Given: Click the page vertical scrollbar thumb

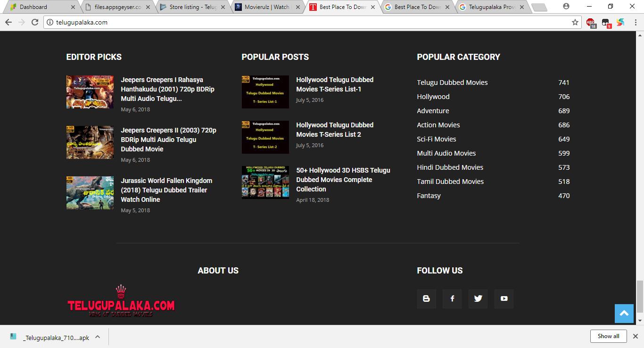Looking at the screenshot, I should click(x=640, y=296).
